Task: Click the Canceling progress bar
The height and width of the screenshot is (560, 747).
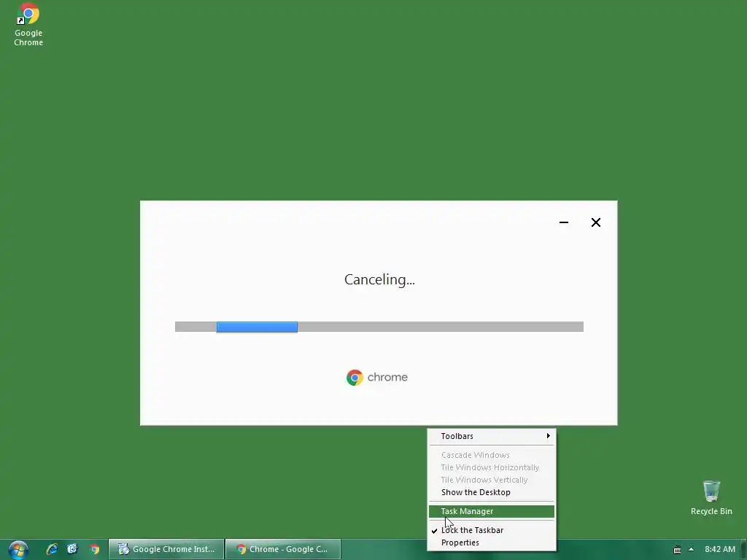Action: [x=379, y=327]
